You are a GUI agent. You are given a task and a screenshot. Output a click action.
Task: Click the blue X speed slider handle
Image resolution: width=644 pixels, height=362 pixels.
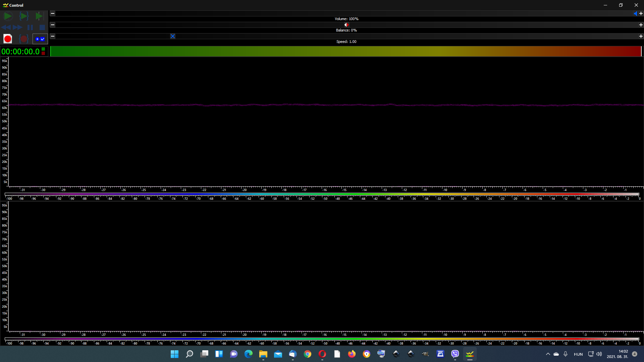pyautogui.click(x=172, y=36)
